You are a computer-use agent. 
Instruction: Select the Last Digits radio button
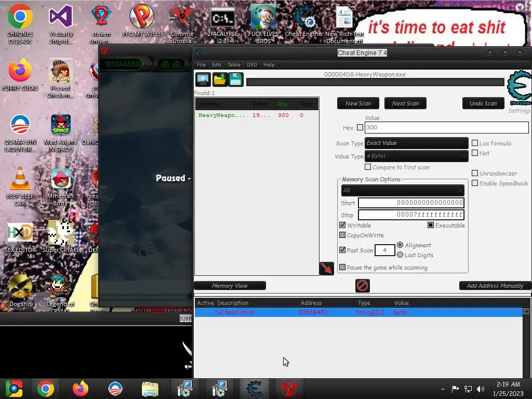(400, 255)
